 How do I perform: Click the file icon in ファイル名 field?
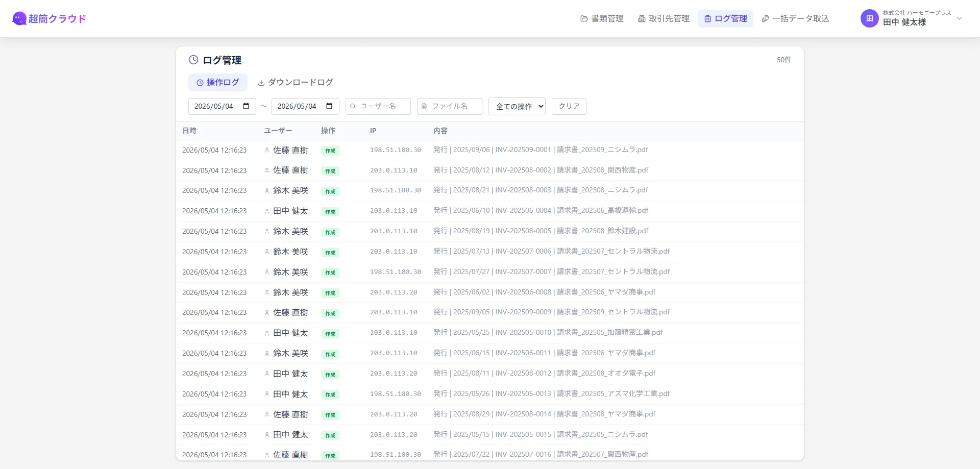pyautogui.click(x=424, y=106)
